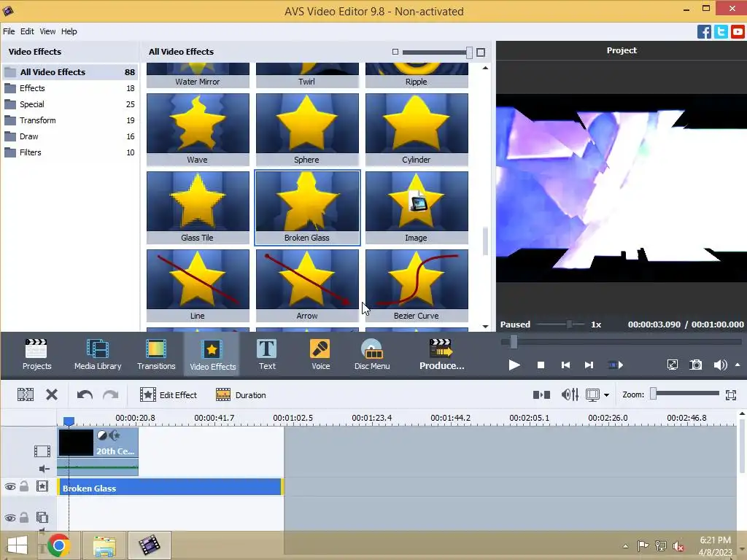Screen dimensions: 747x560
Task: Lock the video effects track
Action: tap(24, 486)
